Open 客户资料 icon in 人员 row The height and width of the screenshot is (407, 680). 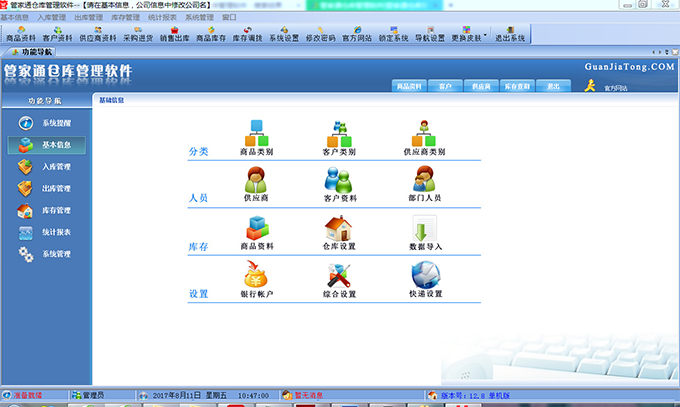(340, 184)
